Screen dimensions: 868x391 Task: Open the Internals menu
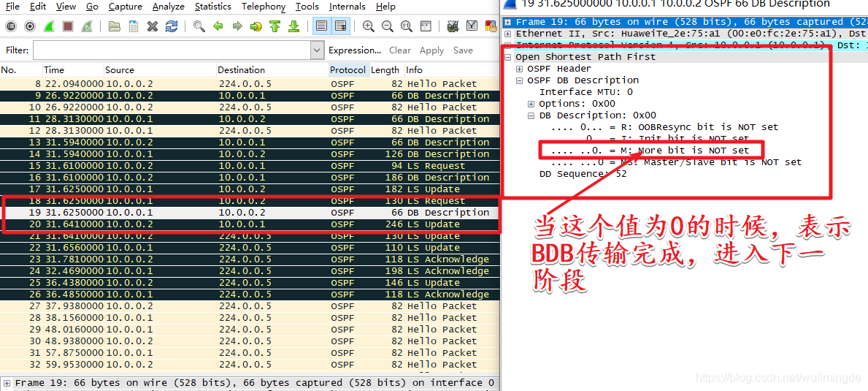coord(347,7)
